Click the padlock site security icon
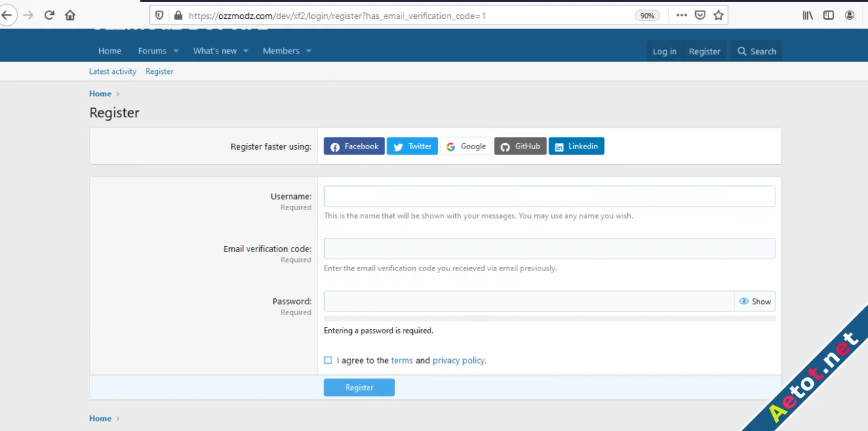This screenshot has width=868, height=431. pos(178,16)
